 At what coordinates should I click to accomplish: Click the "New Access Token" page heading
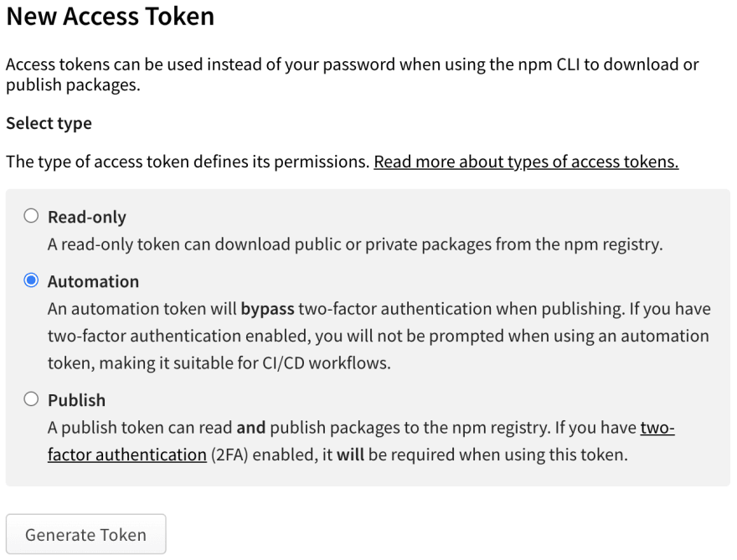110,16
